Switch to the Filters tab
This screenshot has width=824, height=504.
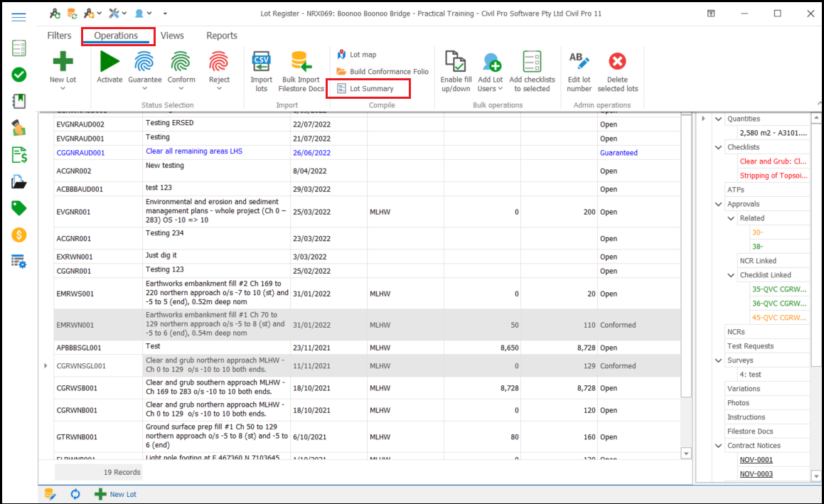[x=59, y=36]
